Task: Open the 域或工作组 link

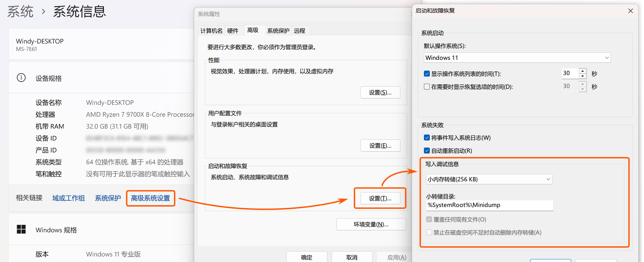Action: (x=69, y=198)
